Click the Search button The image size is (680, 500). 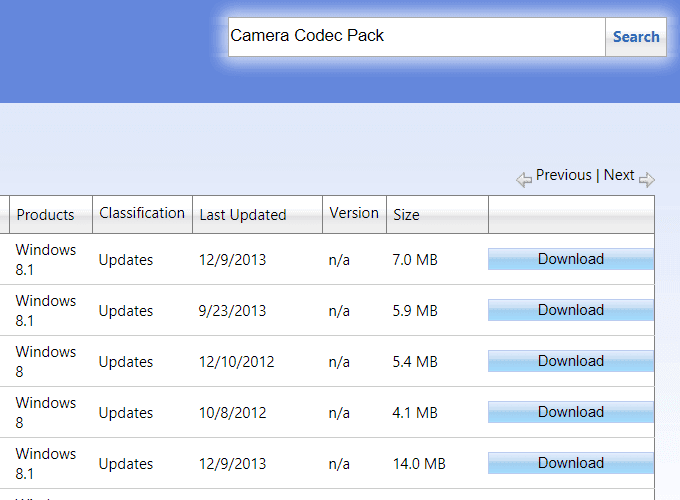[636, 37]
